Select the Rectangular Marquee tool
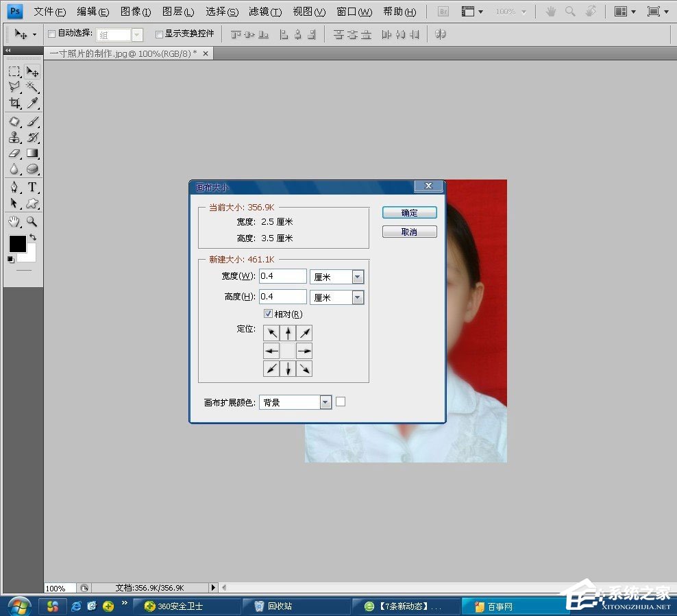This screenshot has height=616, width=677. click(14, 71)
